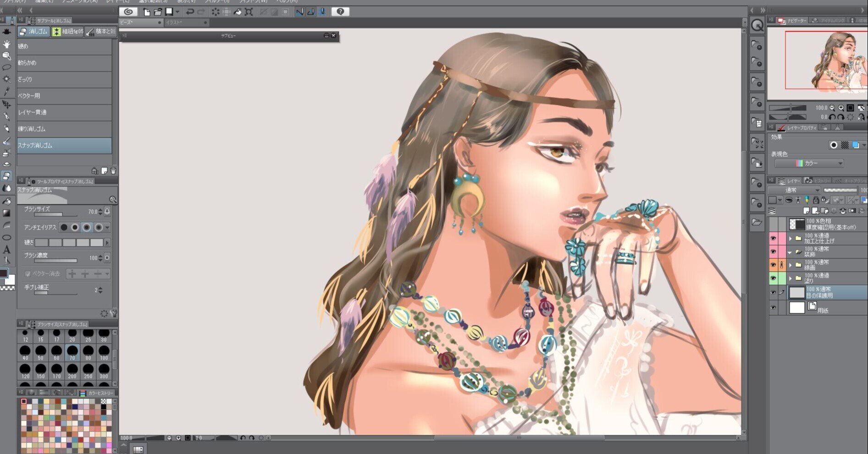Open save options dropdown arrow
The width and height of the screenshot is (868, 454).
click(177, 12)
